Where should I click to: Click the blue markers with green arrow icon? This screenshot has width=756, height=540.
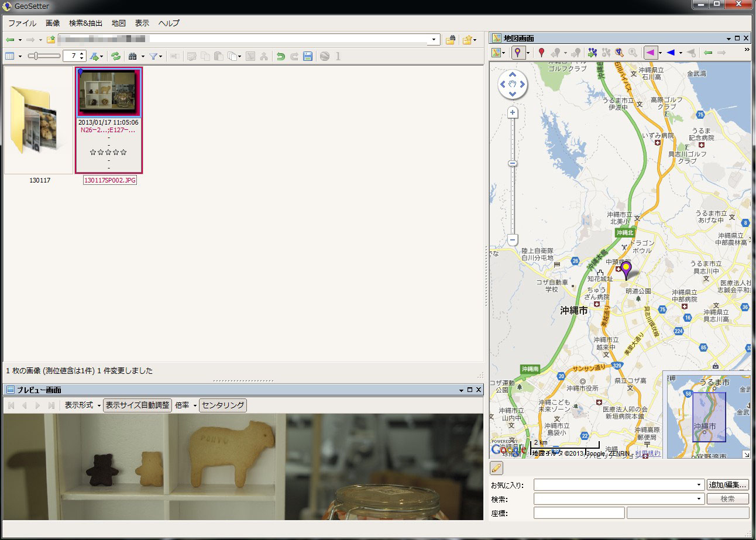coord(593,53)
